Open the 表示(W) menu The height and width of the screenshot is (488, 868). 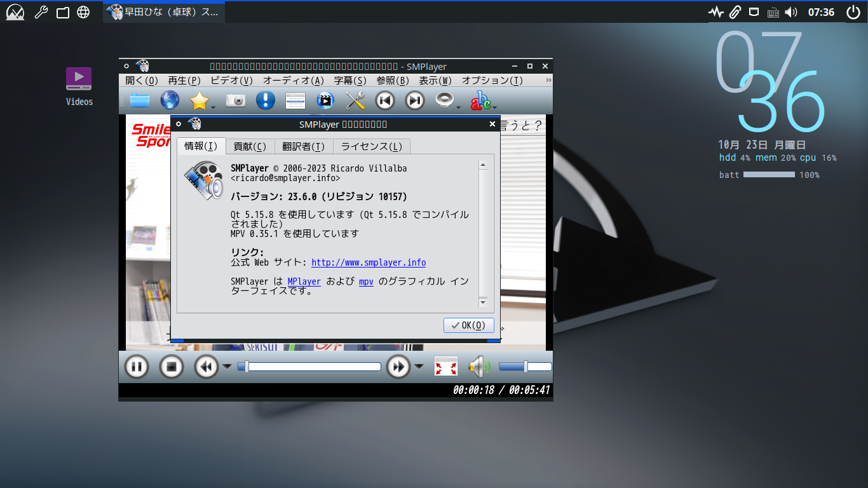click(x=435, y=81)
